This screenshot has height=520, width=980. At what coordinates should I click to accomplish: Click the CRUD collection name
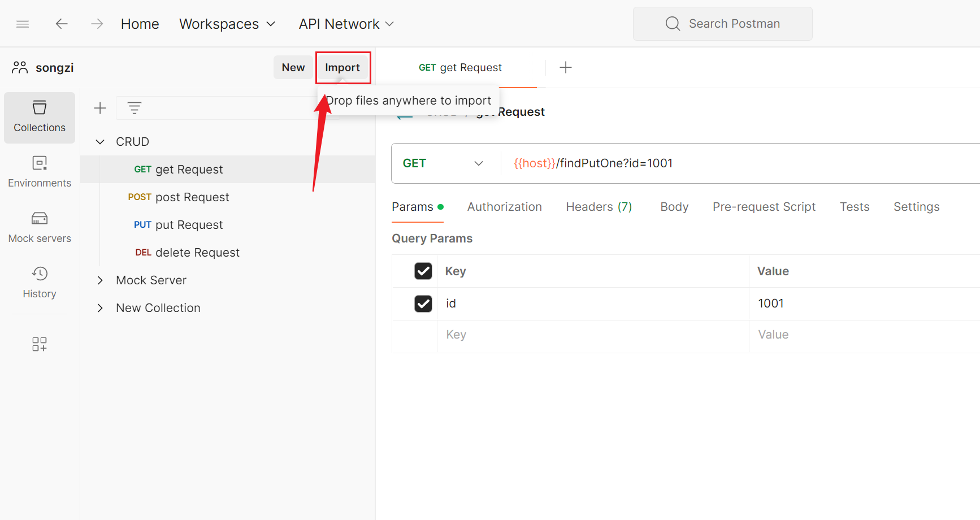(x=132, y=142)
